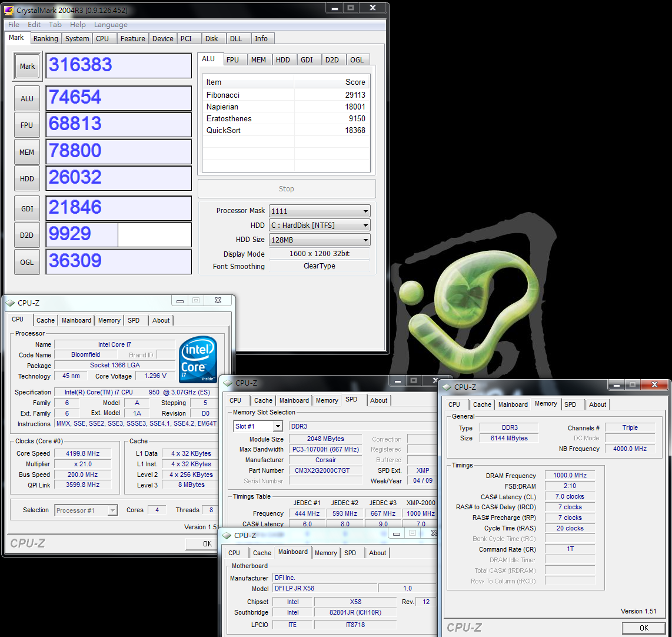Select the Eratosthenes score row

[286, 118]
